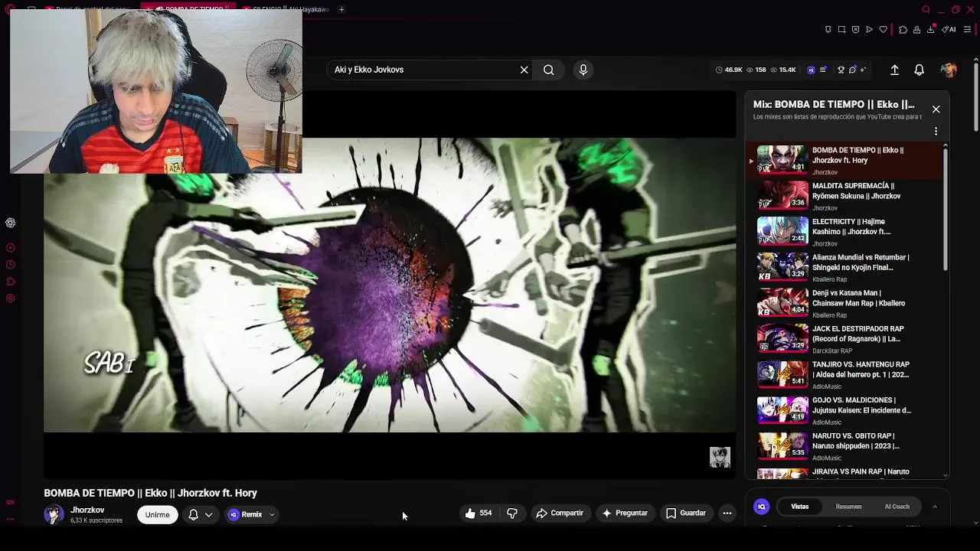Play TANJIRO VS. HANTENGU RAP from playlist
The height and width of the screenshot is (551, 980).
point(845,375)
